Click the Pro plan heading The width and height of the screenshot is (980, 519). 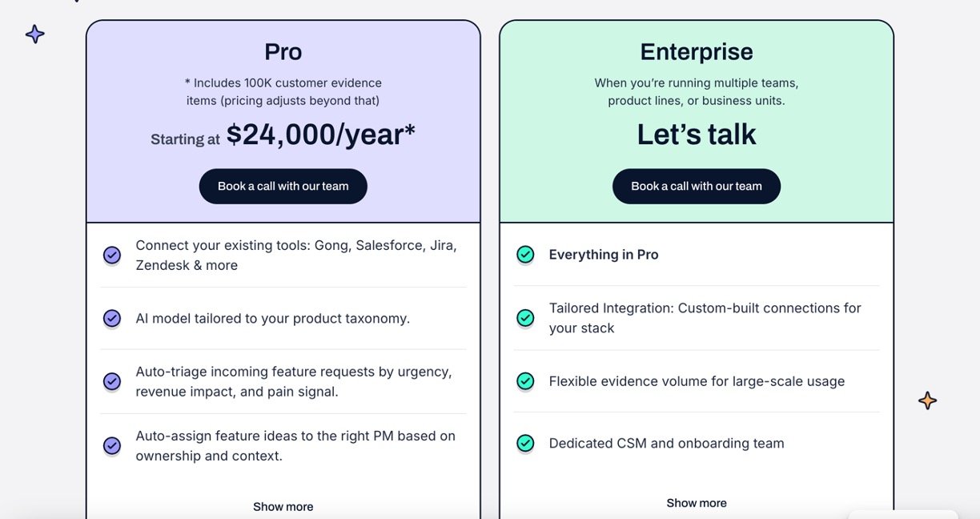(x=283, y=52)
